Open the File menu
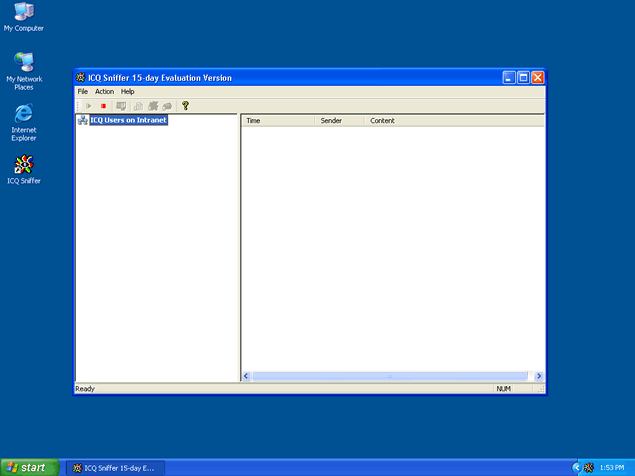The height and width of the screenshot is (476, 635). (83, 91)
